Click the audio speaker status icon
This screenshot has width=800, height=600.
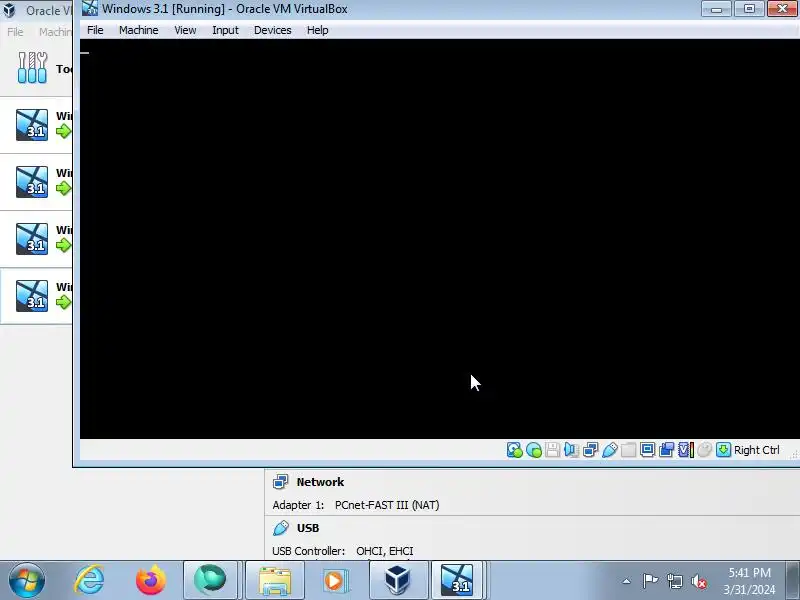click(571, 450)
